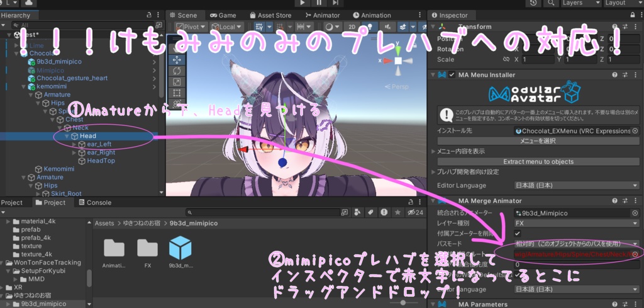Select the Kemomimi mesh object
Screen dimensions: 644x308
[x=58, y=169]
